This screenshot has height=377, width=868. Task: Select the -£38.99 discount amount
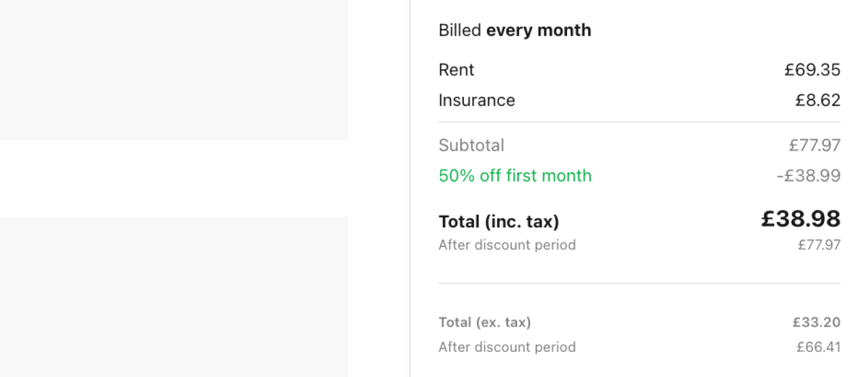[x=809, y=175]
